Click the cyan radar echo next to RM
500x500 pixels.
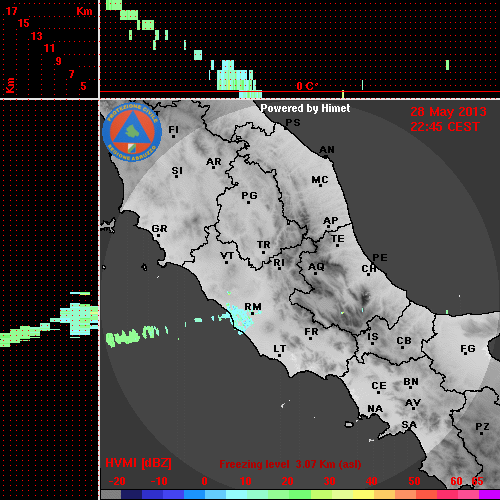click(x=241, y=318)
